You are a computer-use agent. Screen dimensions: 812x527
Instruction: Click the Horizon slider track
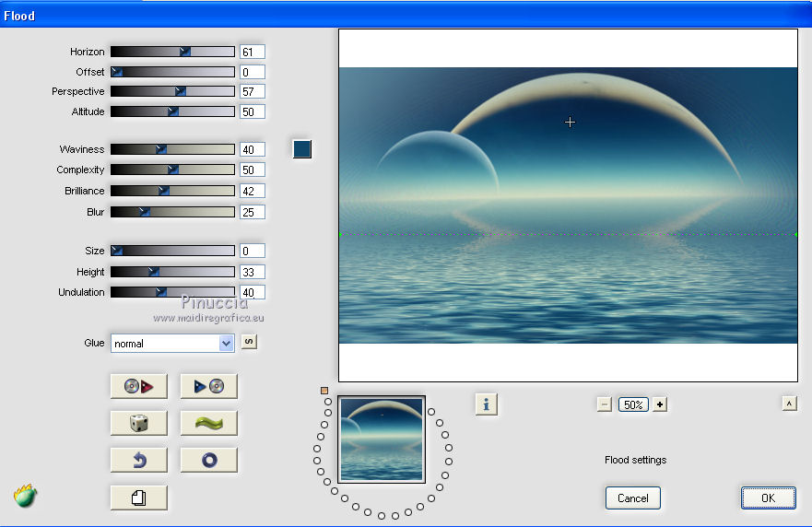(172, 52)
